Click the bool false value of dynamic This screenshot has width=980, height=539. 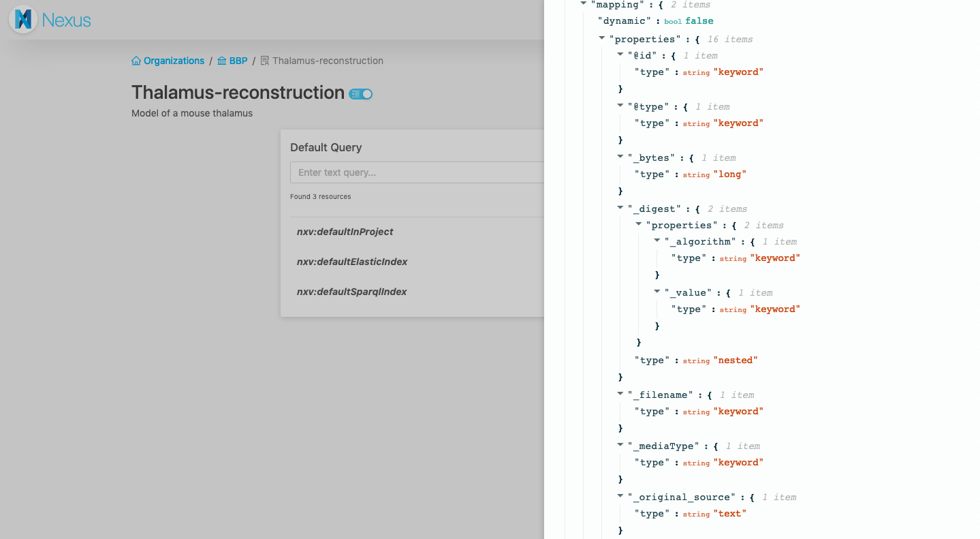click(699, 21)
